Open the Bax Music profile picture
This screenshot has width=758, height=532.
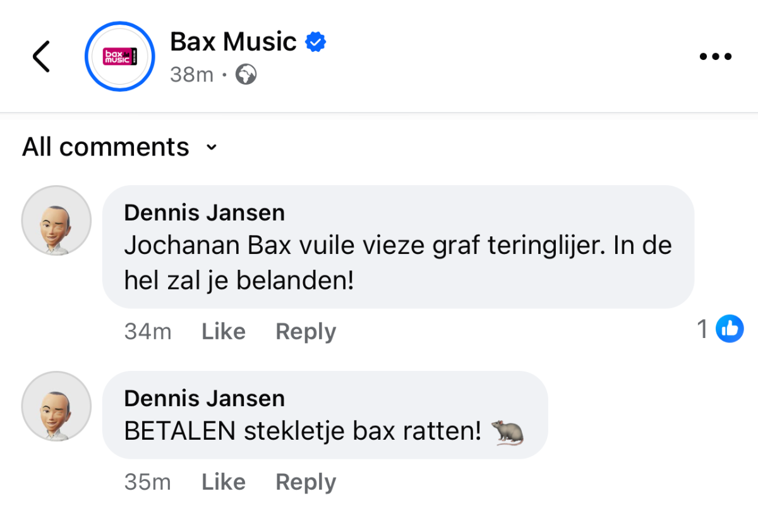(x=119, y=56)
